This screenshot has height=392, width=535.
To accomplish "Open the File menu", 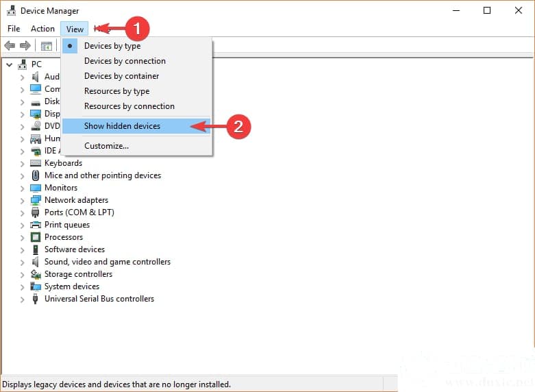I will (14, 29).
